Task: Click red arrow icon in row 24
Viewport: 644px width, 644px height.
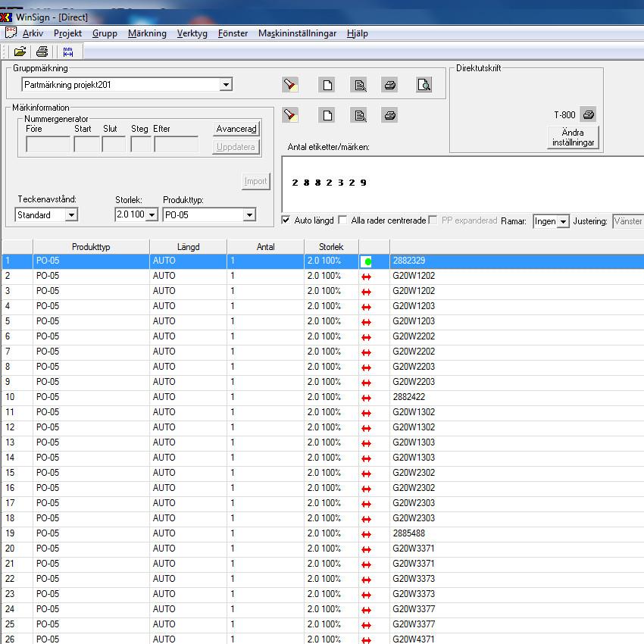Action: (x=366, y=610)
